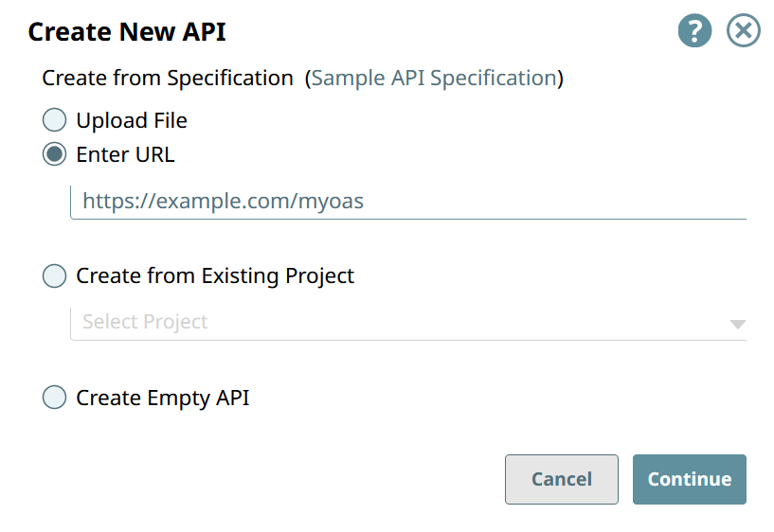Click the https://example.com/myoas placeholder text
This screenshot has height=532, width=774.
pos(223,201)
